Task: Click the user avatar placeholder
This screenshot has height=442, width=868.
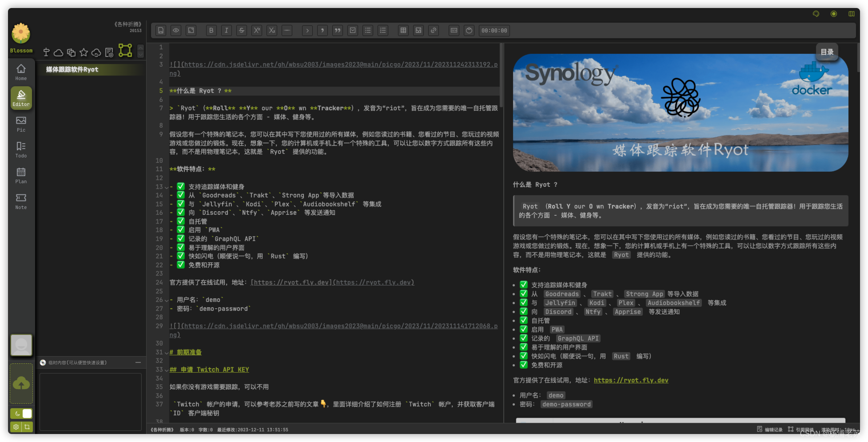Action: [x=21, y=345]
